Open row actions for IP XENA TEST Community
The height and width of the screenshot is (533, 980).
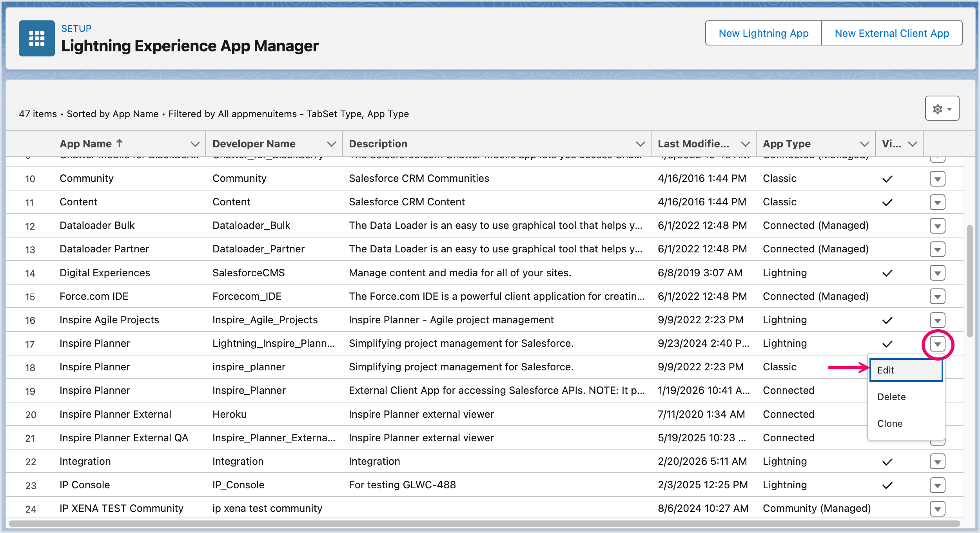[937, 509]
